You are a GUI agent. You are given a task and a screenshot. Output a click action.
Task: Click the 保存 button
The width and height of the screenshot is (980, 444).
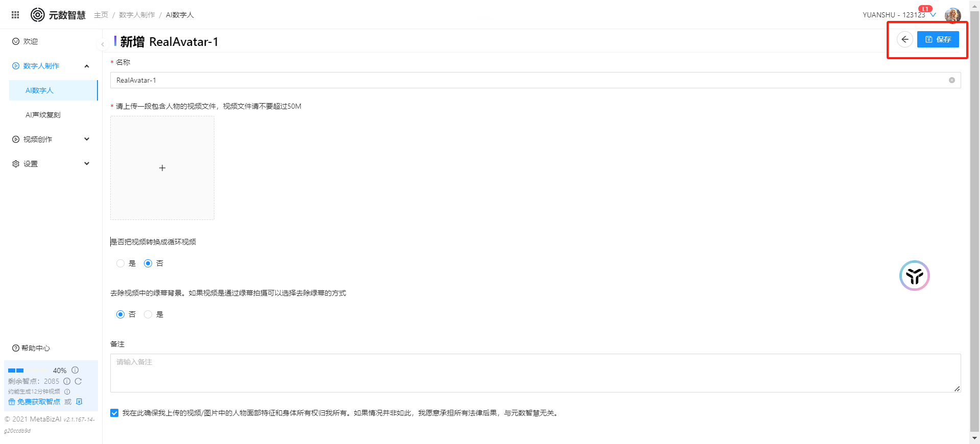pos(938,39)
